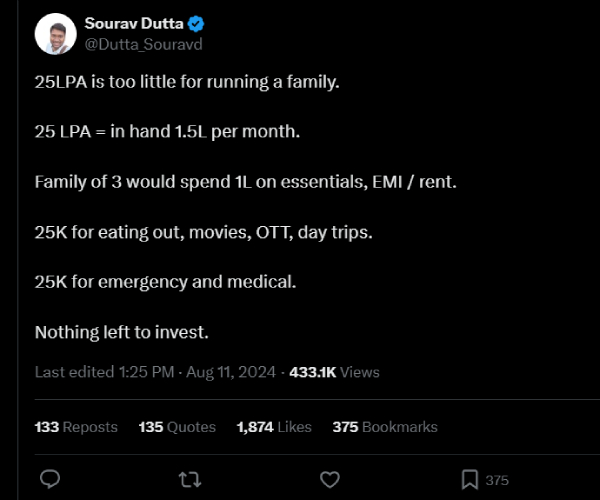Image resolution: width=600 pixels, height=500 pixels.
Task: Click the "Nothing left to invest" line
Action: [121, 332]
